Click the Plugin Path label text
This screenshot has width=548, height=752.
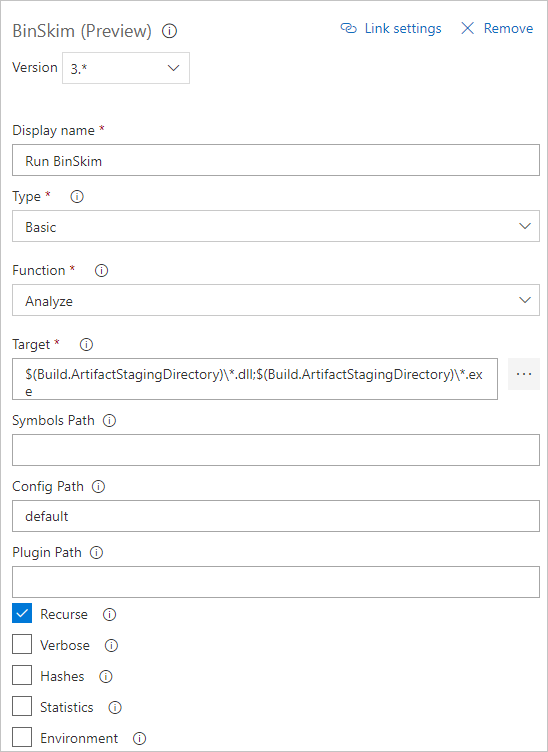pos(47,552)
